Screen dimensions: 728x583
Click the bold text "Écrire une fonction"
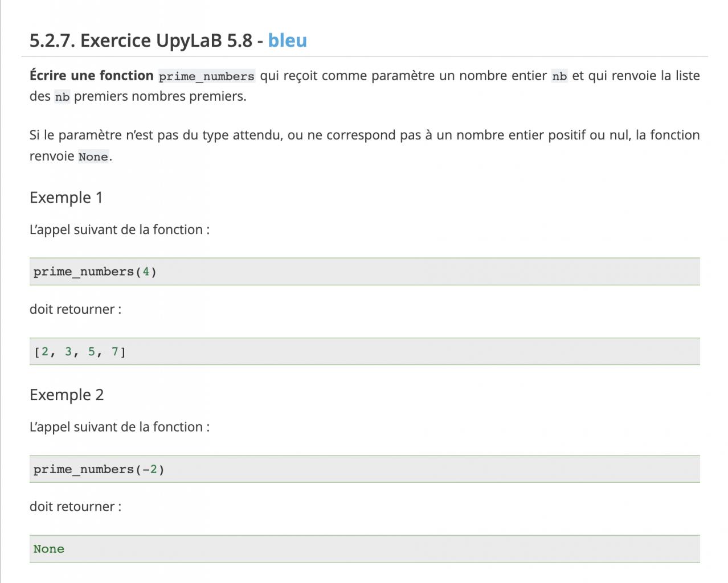coord(91,76)
